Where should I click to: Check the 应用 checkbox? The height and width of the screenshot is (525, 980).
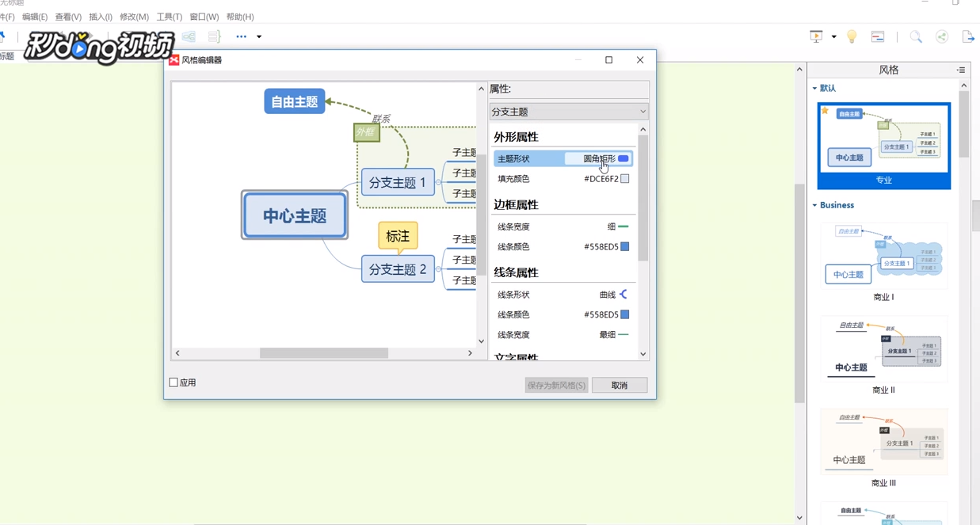click(x=173, y=382)
